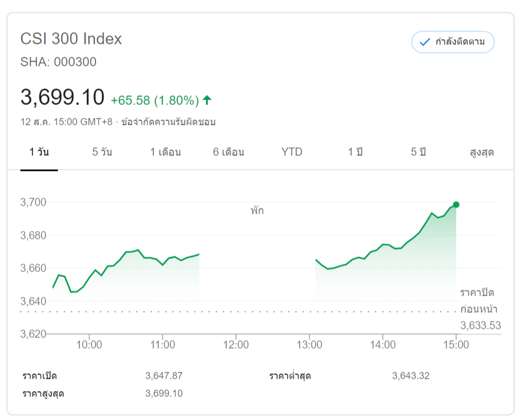The height and width of the screenshot is (420, 520).
Task: Click the green dot at chart end
Action: click(x=456, y=205)
